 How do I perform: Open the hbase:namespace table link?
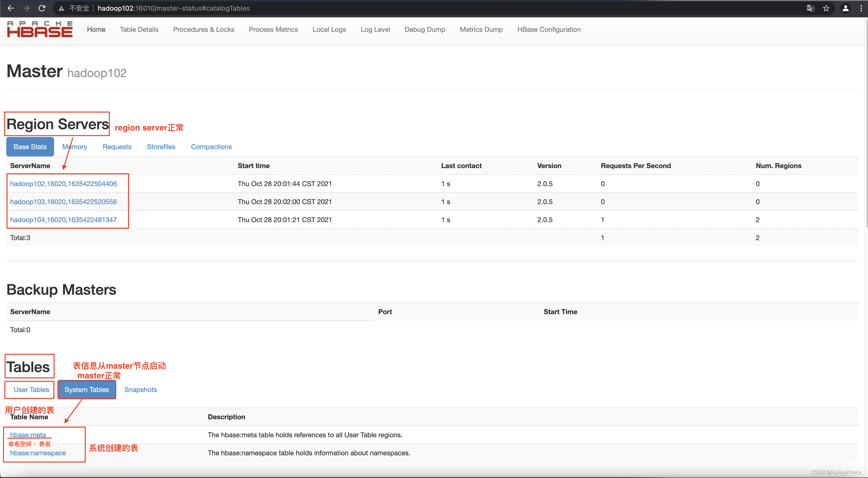click(x=38, y=453)
